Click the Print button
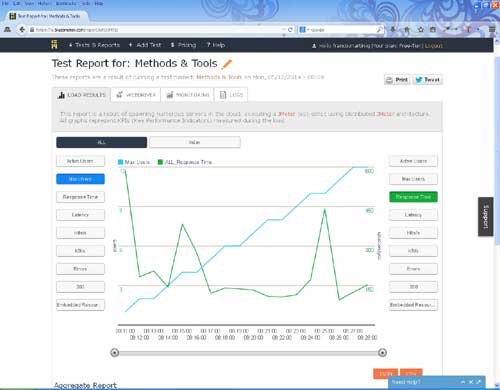Screen dimensions: 500x390 pyautogui.click(x=397, y=80)
